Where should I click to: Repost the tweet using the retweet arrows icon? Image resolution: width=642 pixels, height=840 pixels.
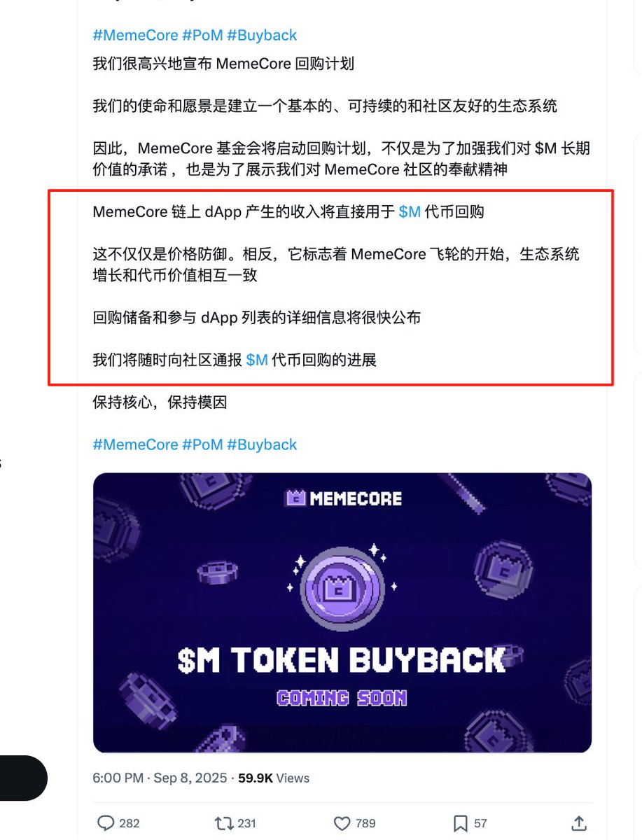pyautogui.click(x=223, y=823)
